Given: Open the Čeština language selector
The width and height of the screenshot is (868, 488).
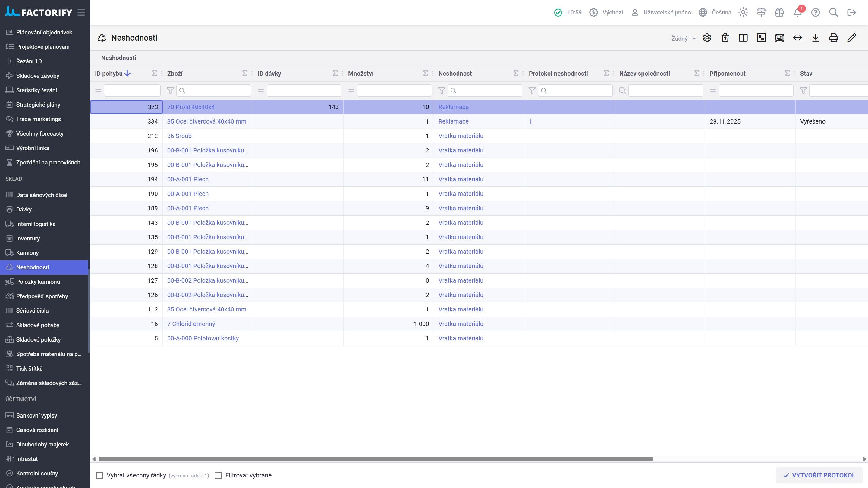Looking at the screenshot, I should pos(715,12).
